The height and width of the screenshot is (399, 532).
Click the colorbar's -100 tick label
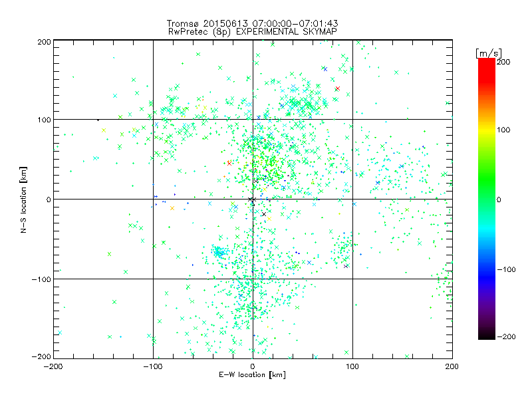coord(506,269)
